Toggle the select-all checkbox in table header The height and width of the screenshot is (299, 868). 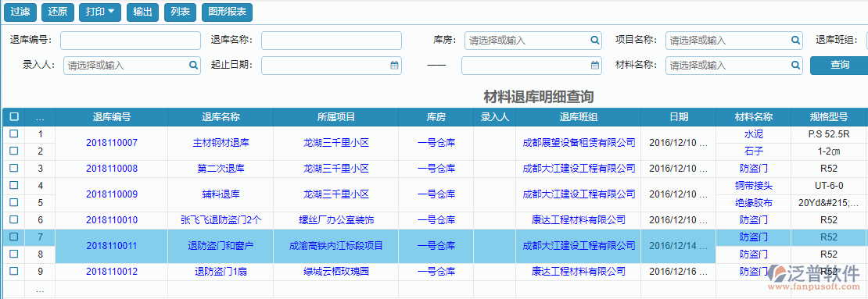pos(14,116)
